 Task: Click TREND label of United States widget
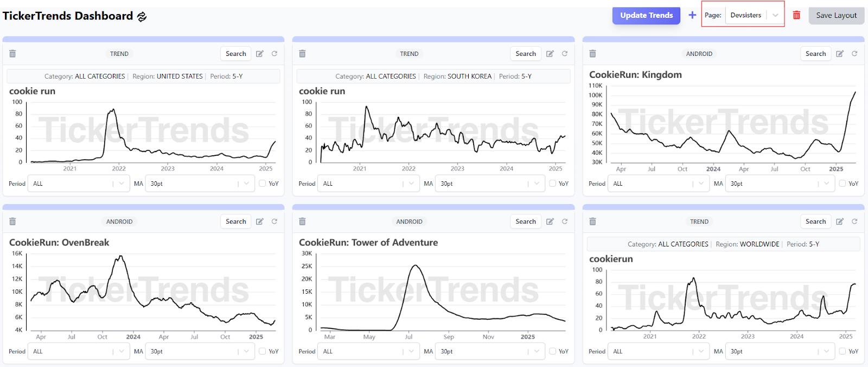pyautogui.click(x=119, y=54)
